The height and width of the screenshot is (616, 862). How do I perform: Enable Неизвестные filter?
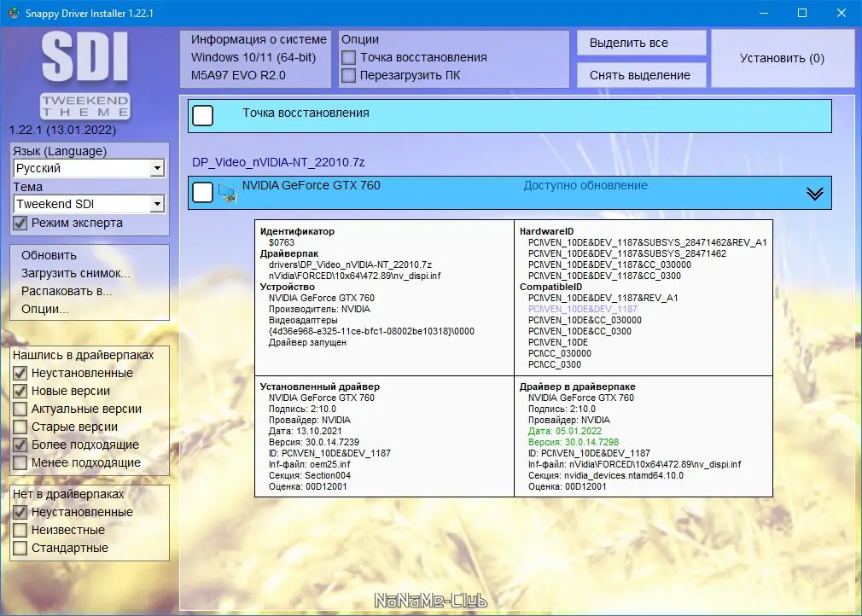(20, 530)
